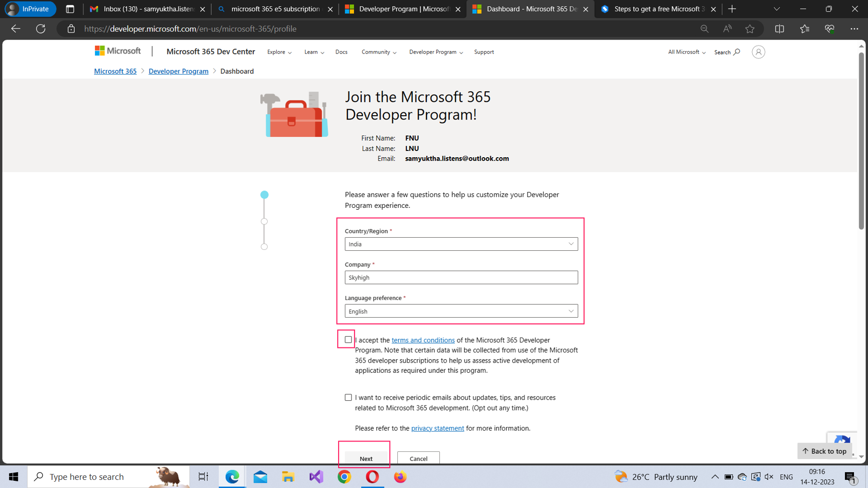Expand the Country/Region dropdown
The image size is (868, 488).
[x=461, y=244]
